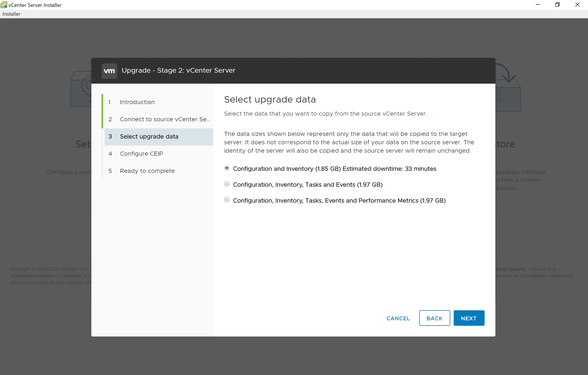This screenshot has width=588, height=375.
Task: Navigate to Ready to complete step 5
Action: (147, 171)
